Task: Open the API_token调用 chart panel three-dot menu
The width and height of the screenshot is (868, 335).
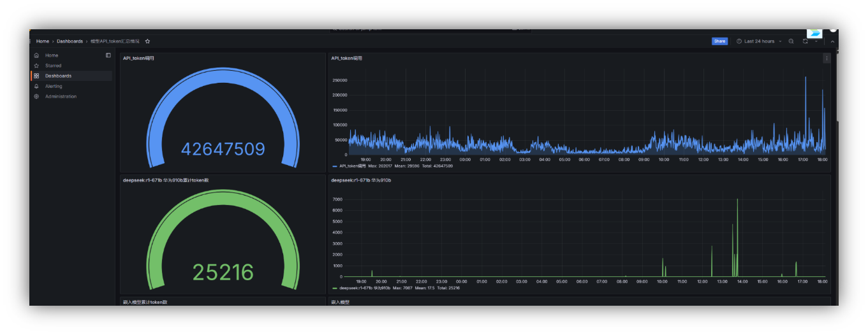Action: point(827,59)
